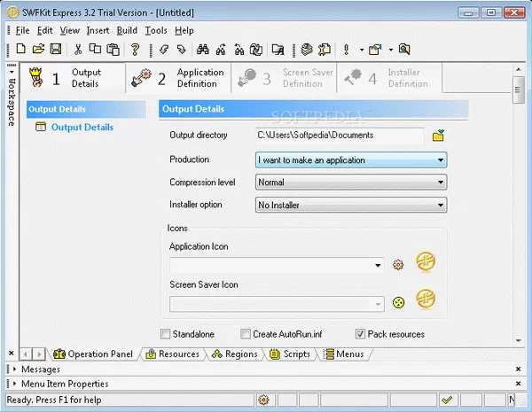532x412 pixels.
Task: Click the Help question mark icon
Action: click(x=135, y=50)
